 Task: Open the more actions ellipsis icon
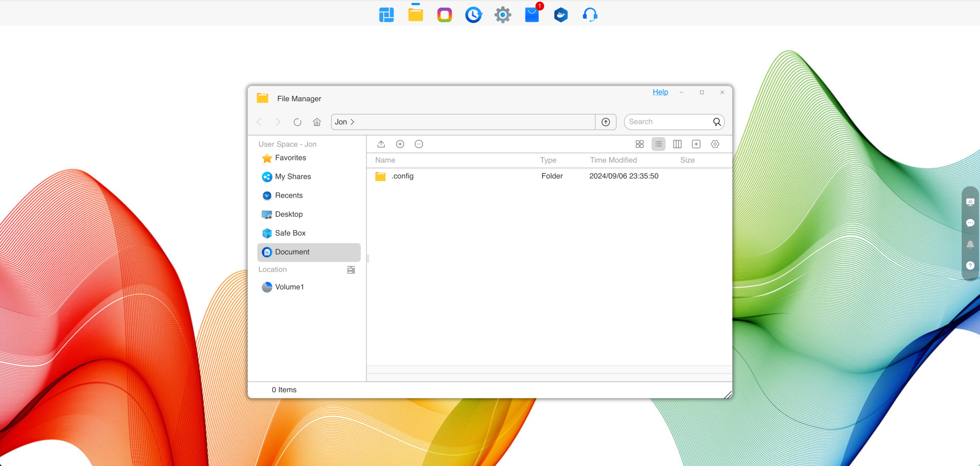click(419, 144)
